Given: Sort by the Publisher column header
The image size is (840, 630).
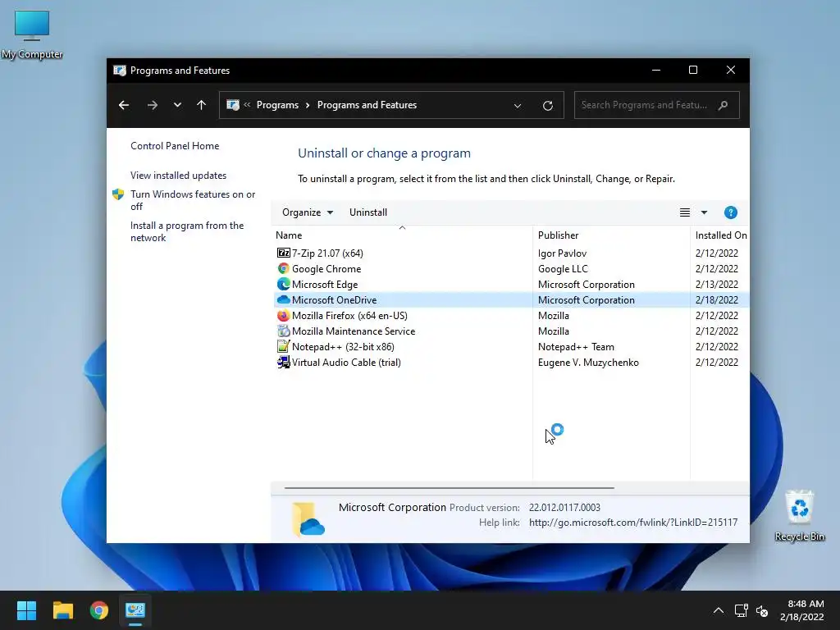Looking at the screenshot, I should tap(611, 235).
